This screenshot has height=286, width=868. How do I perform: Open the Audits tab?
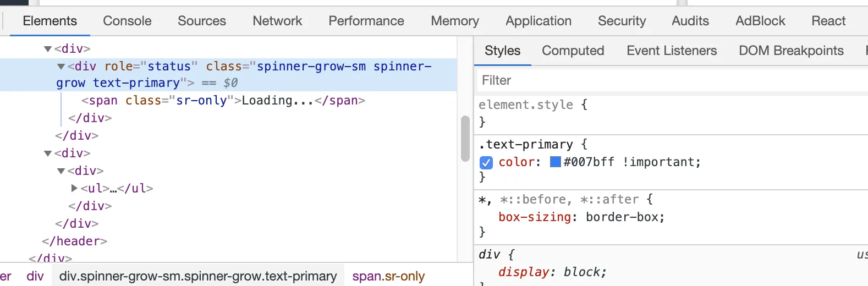point(690,21)
